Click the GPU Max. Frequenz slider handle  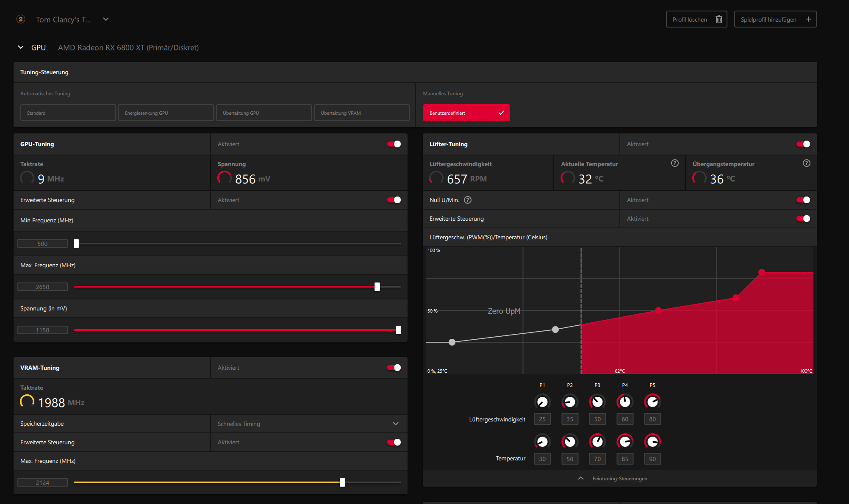(377, 287)
